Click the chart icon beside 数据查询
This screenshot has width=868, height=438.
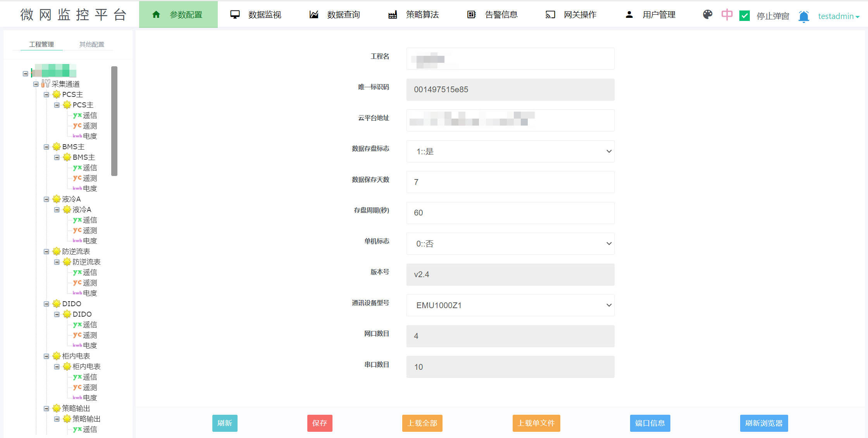(x=314, y=15)
